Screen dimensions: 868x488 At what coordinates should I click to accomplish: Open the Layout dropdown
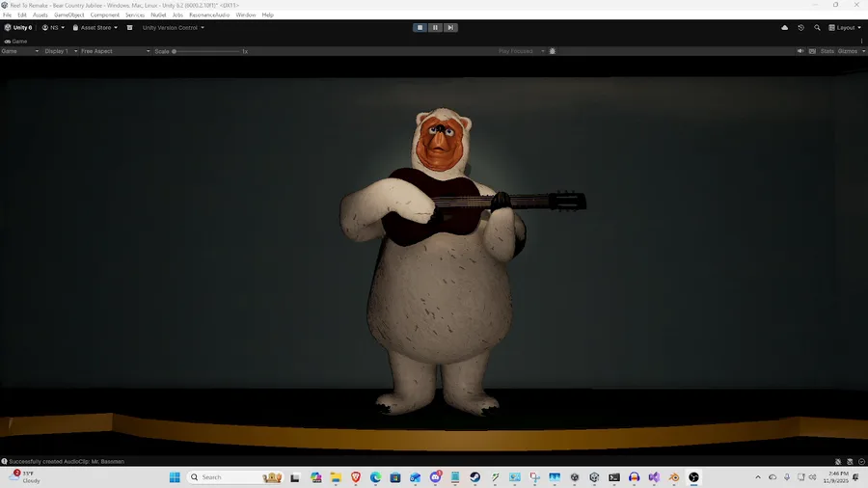pos(845,28)
